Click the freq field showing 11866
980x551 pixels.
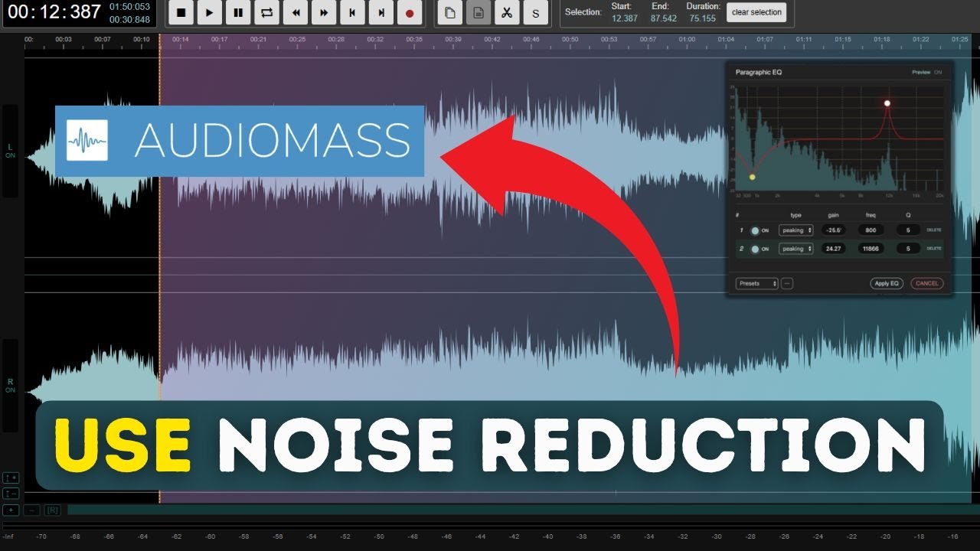click(871, 249)
